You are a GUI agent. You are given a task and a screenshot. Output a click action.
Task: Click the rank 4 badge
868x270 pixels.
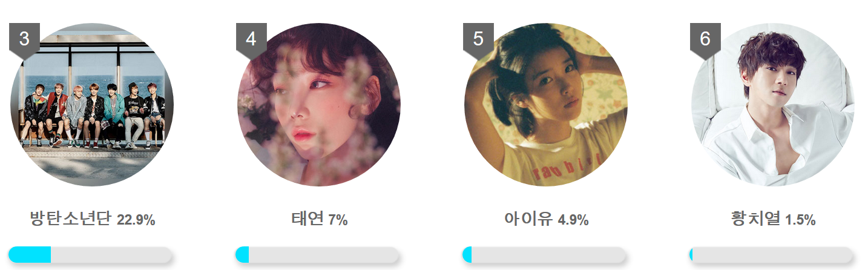(251, 39)
